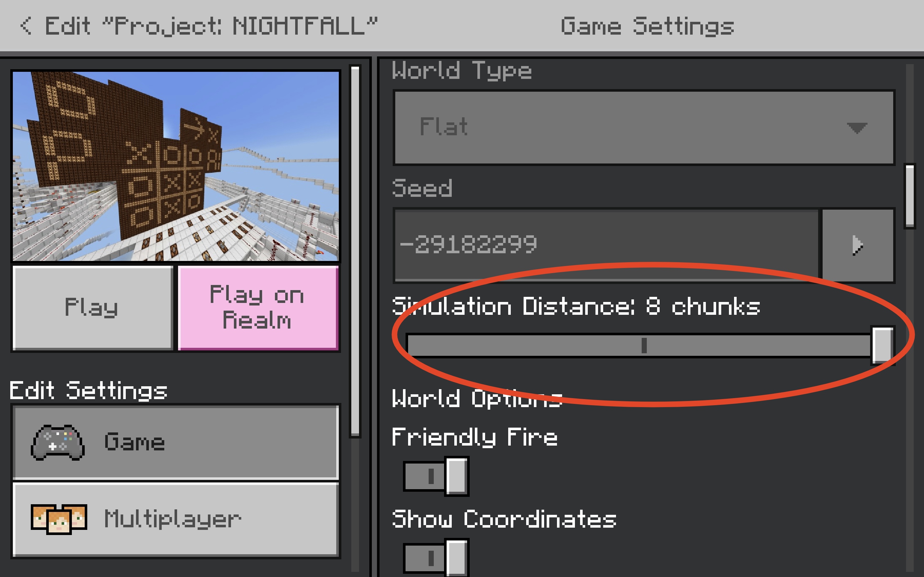Click the Play button

point(92,308)
